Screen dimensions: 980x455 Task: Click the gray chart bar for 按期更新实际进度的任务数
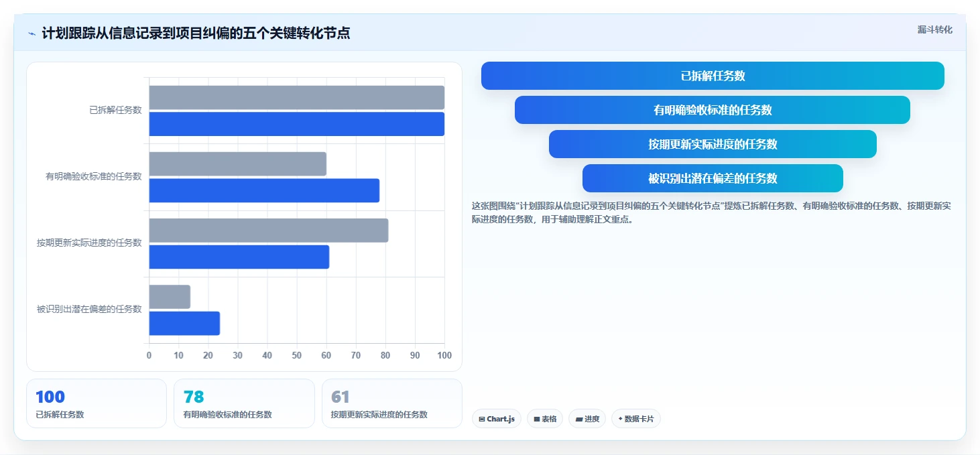pos(268,230)
